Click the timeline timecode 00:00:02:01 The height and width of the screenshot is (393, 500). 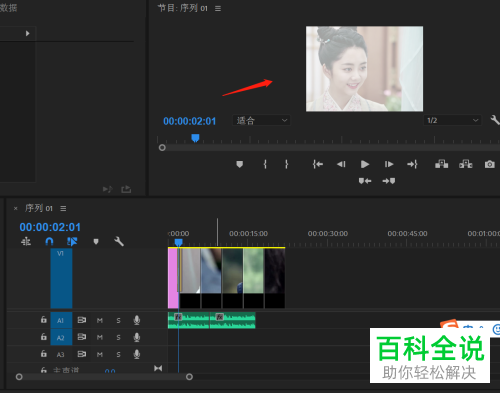point(50,227)
